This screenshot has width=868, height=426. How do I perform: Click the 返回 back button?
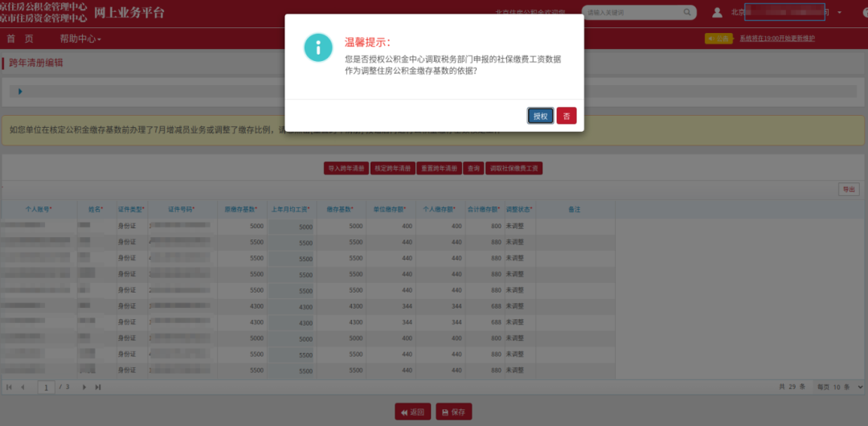point(412,412)
